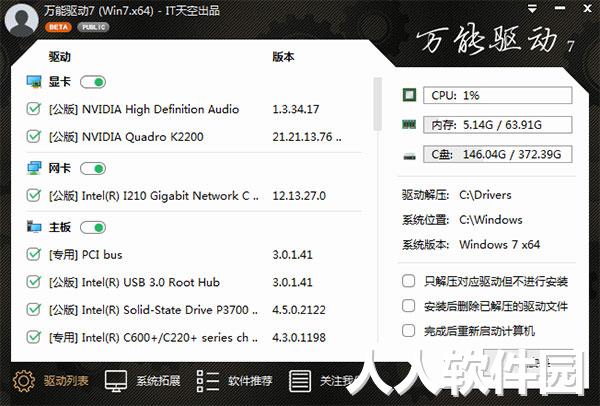The height and width of the screenshot is (406, 600).
Task: Click the CPU chip icon
Action: [409, 95]
